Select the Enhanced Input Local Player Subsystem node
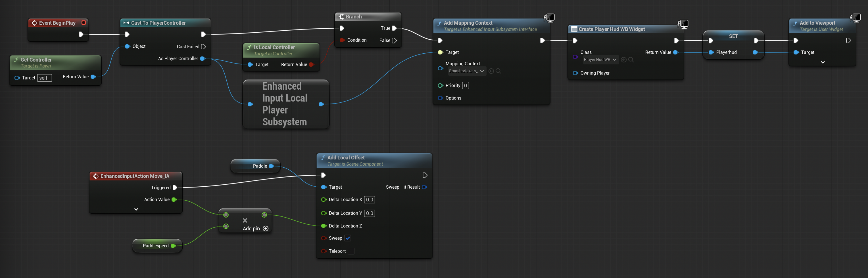The height and width of the screenshot is (278, 868). pyautogui.click(x=286, y=104)
